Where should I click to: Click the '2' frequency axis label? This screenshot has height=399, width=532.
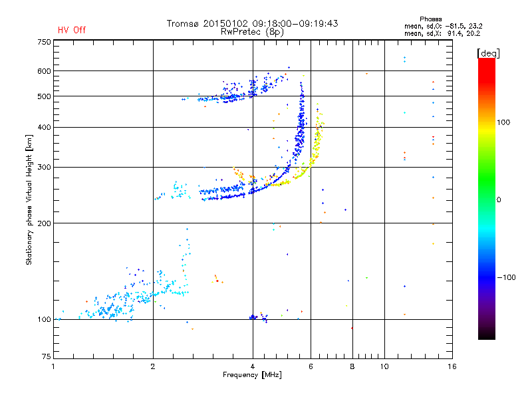pos(153,366)
